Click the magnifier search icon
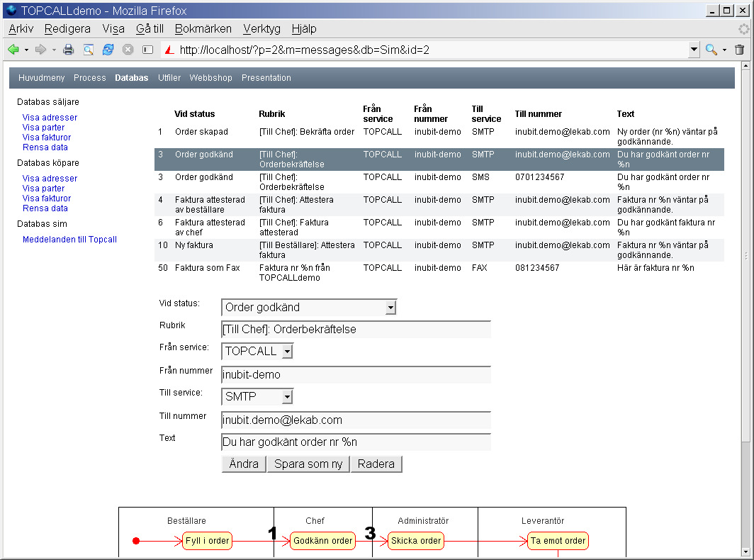Viewport: 754px width, 560px height. click(711, 50)
